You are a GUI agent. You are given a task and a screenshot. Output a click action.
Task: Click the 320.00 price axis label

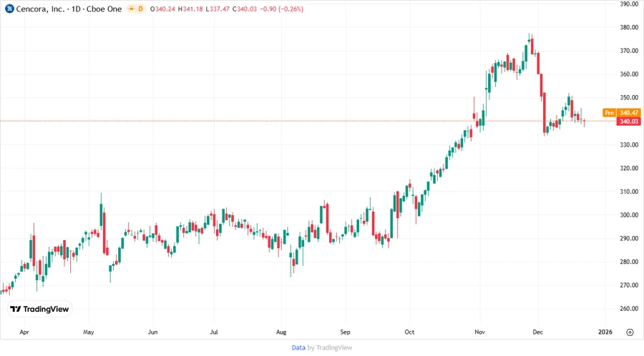click(x=629, y=168)
